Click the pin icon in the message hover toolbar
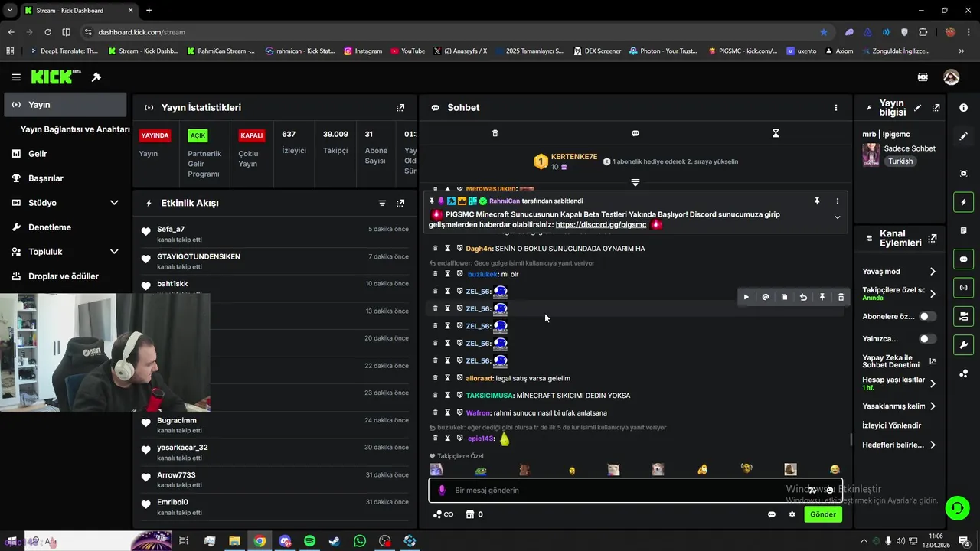980x551 pixels. click(x=822, y=297)
